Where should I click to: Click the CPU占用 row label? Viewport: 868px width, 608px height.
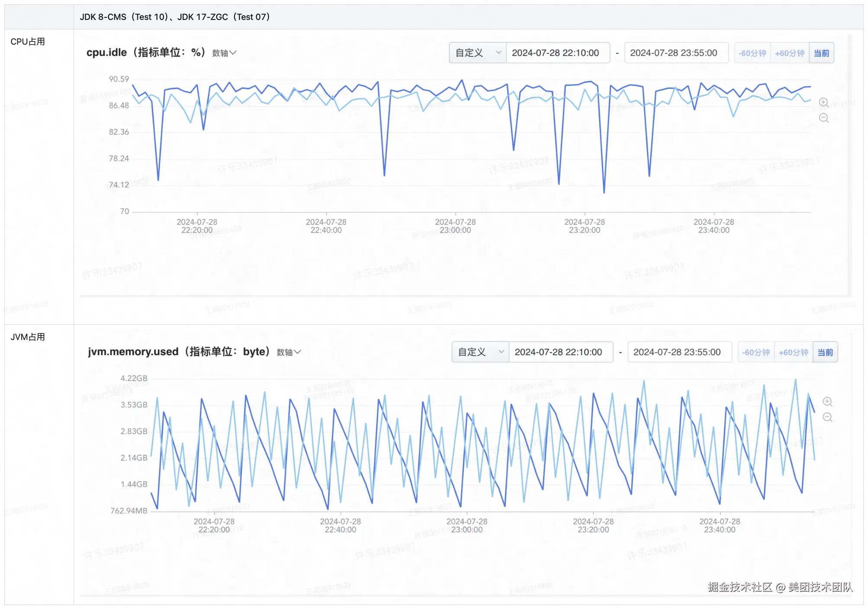pos(28,42)
